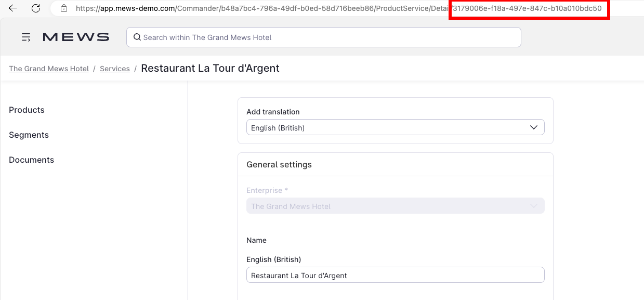Click the lock icon in the address bar

pos(64,8)
